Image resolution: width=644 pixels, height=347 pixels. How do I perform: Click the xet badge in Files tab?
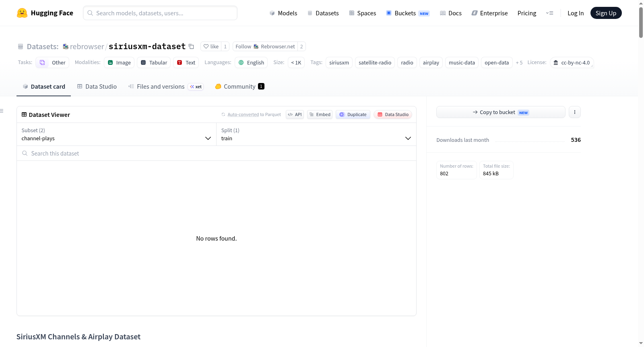click(196, 86)
